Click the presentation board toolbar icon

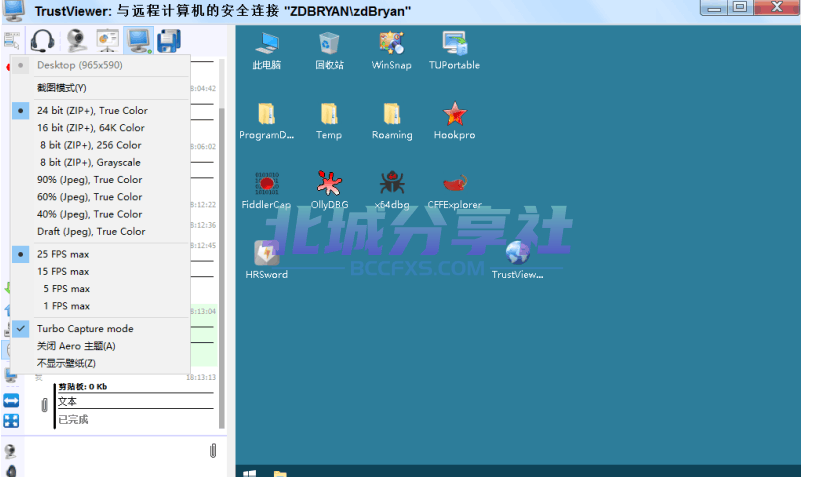pyautogui.click(x=107, y=41)
